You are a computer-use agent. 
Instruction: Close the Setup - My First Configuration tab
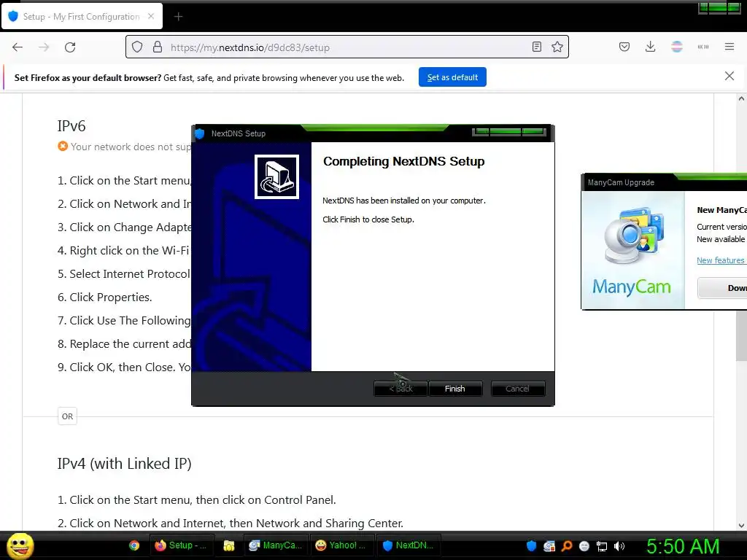pyautogui.click(x=151, y=16)
